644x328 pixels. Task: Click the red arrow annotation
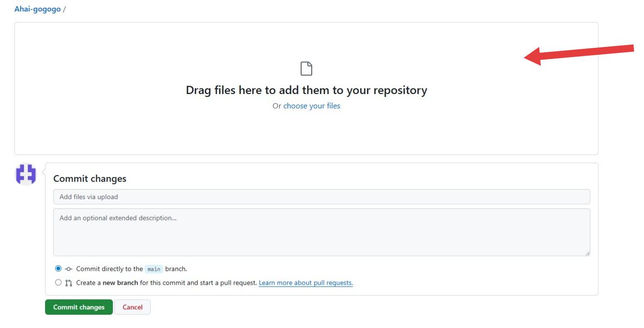tap(579, 53)
